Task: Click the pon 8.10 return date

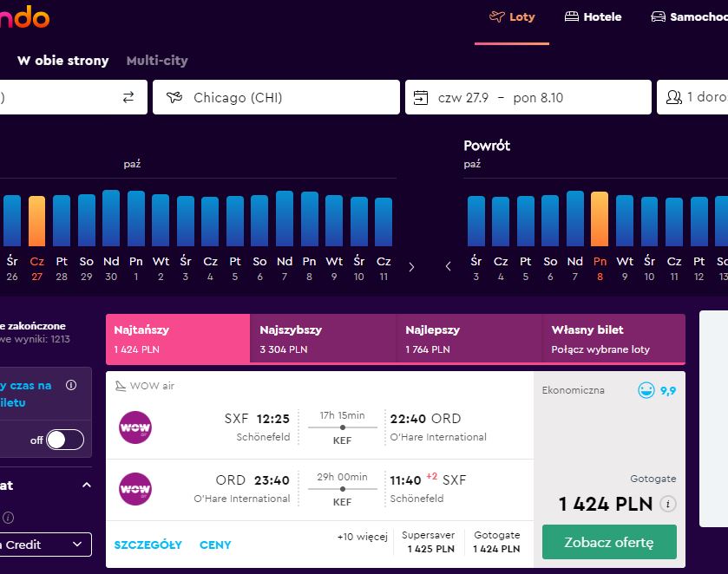Action: point(538,98)
